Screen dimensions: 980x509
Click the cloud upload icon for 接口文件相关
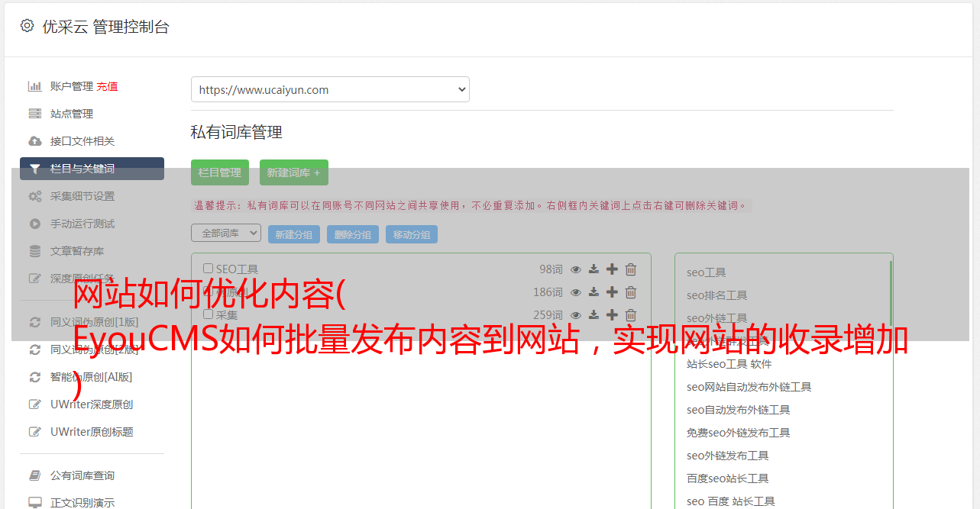coord(34,141)
